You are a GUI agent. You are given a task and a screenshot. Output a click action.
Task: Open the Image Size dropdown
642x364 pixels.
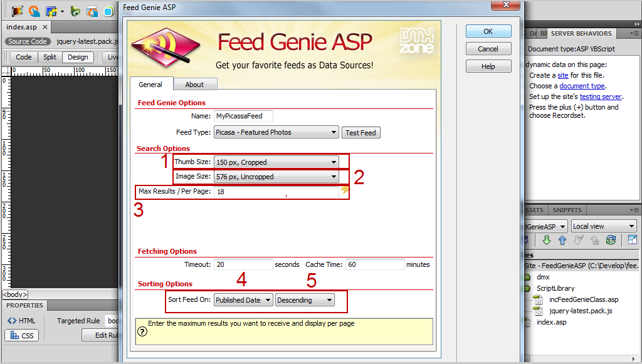pyautogui.click(x=276, y=177)
